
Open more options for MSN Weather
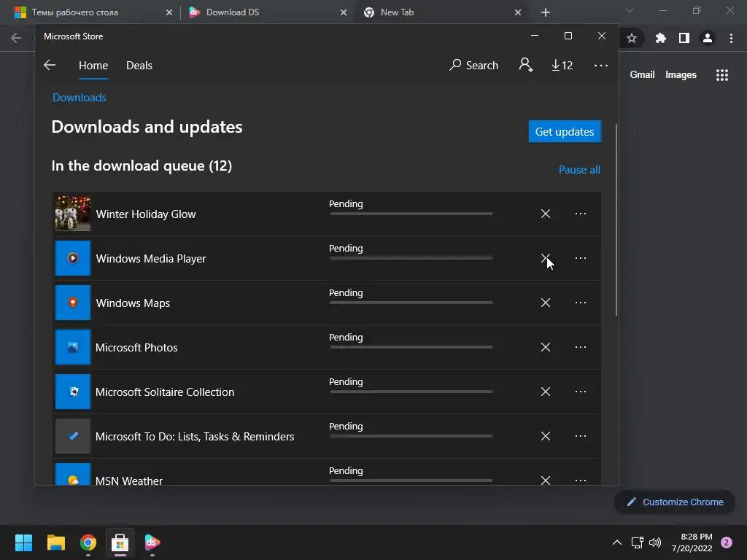point(580,480)
